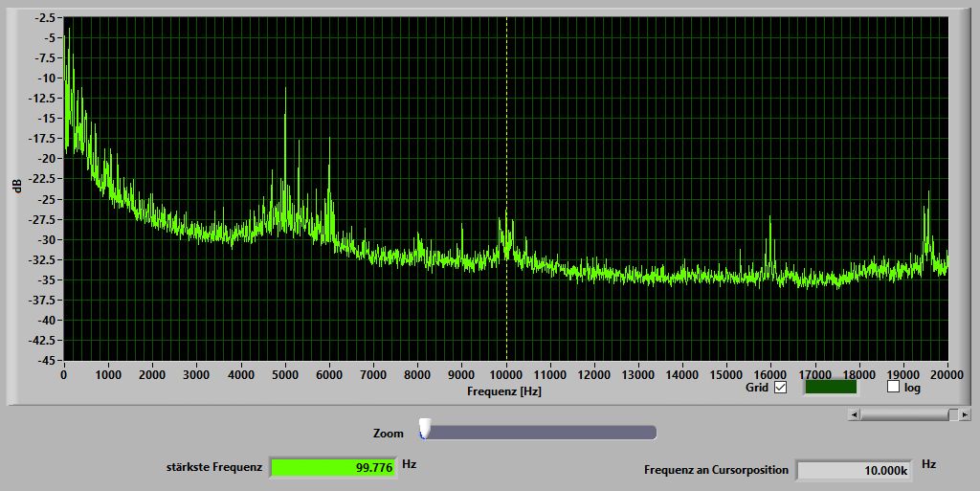Click the -45 y-axis minimum label
Image resolution: width=980 pixels, height=491 pixels.
click(45, 361)
